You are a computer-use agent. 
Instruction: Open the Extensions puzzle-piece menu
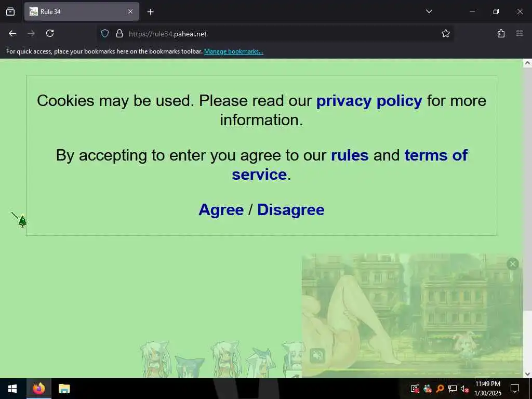pos(501,33)
